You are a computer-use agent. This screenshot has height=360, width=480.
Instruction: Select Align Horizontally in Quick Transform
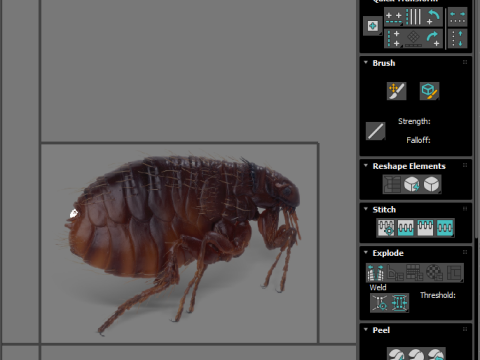coord(394,17)
